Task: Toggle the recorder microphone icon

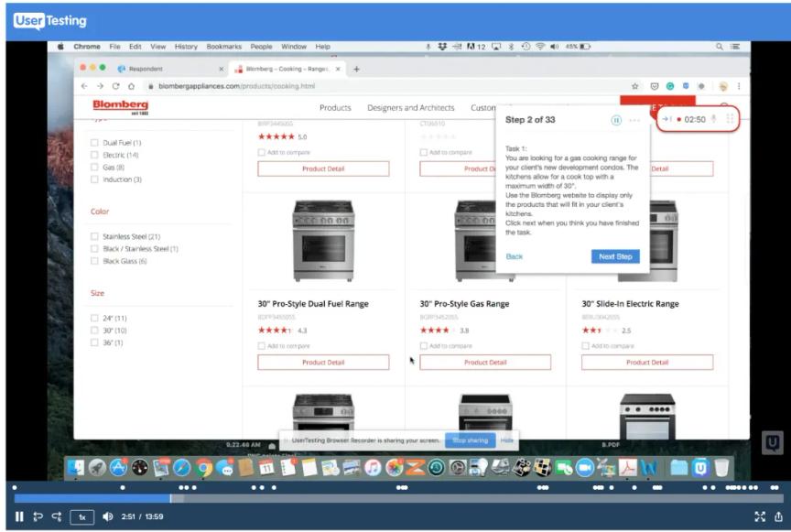Action: (x=714, y=119)
